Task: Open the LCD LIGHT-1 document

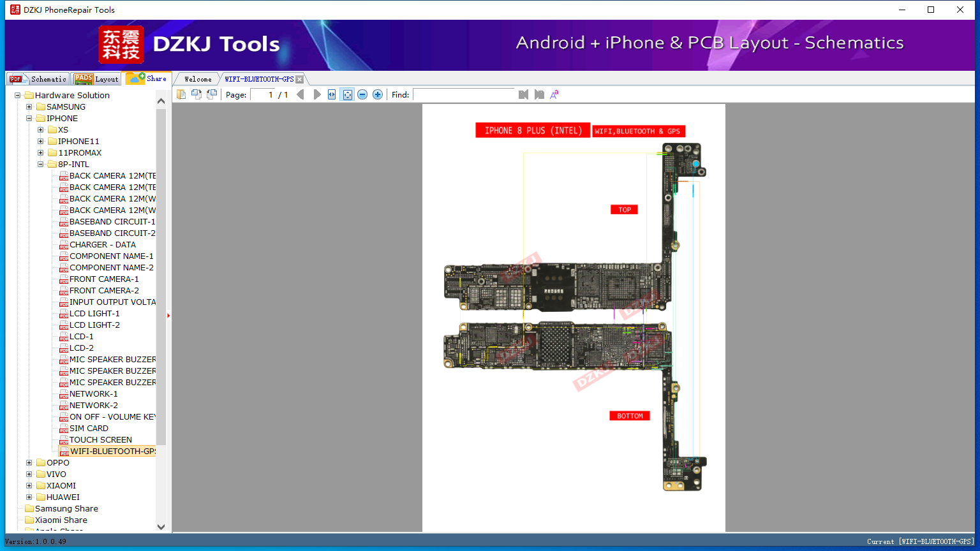Action: (x=94, y=314)
